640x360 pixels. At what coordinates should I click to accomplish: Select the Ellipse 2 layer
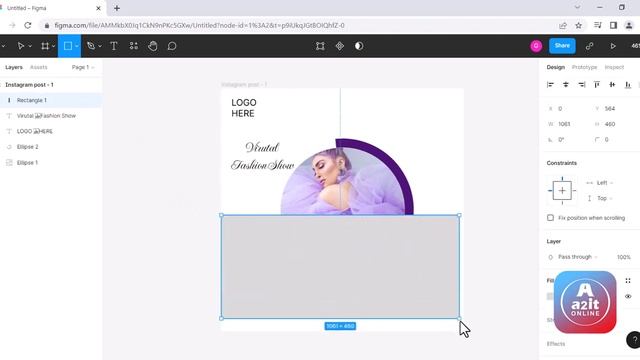(x=51, y=147)
